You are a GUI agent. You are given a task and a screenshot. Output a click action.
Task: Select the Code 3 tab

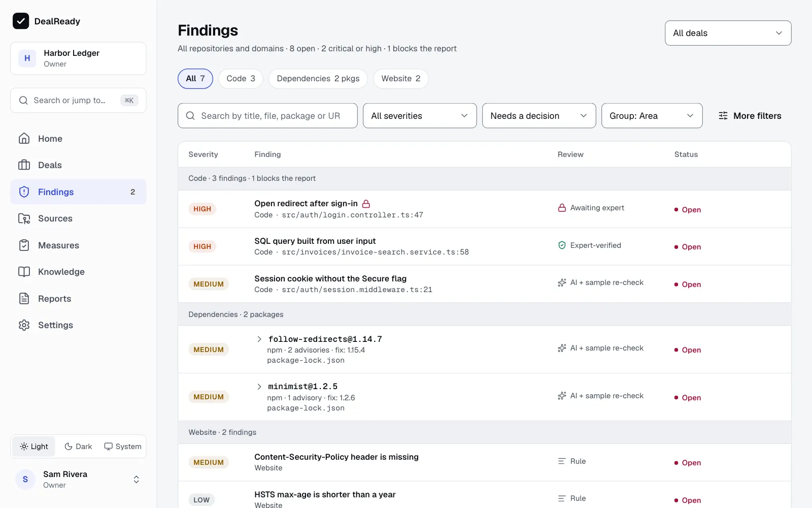241,79
